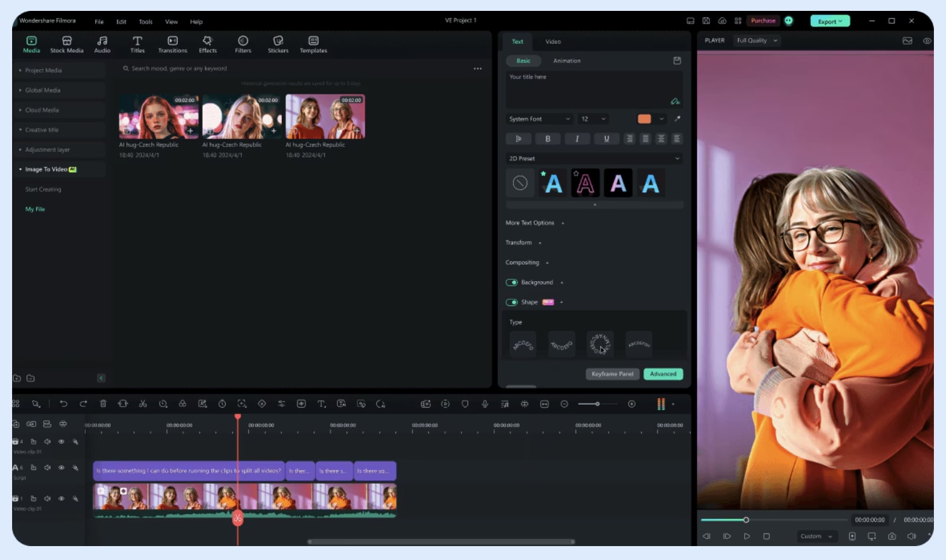Click the Export button

click(830, 21)
